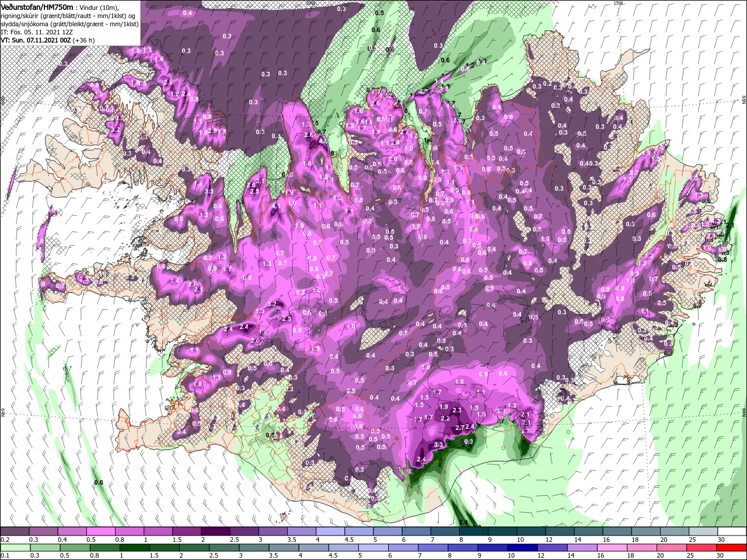Viewport: 747px width, 560px height.
Task: Select the pale green 0.1–0.3 rain swatch
Action: (15, 548)
